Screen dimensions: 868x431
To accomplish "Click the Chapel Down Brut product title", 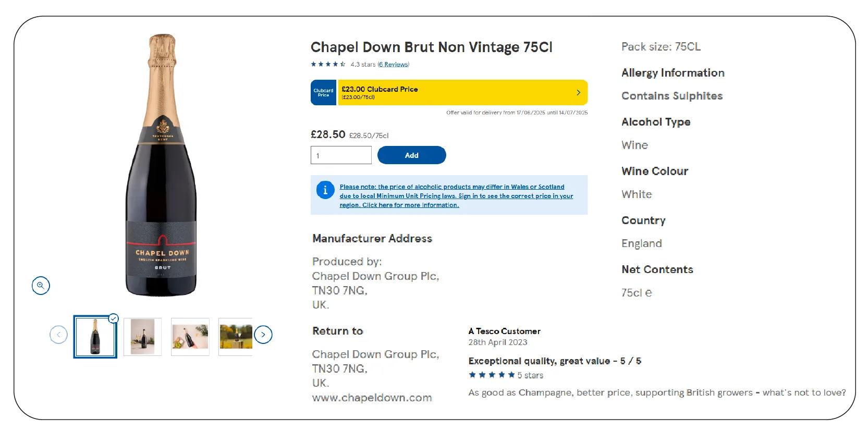I will coord(432,47).
